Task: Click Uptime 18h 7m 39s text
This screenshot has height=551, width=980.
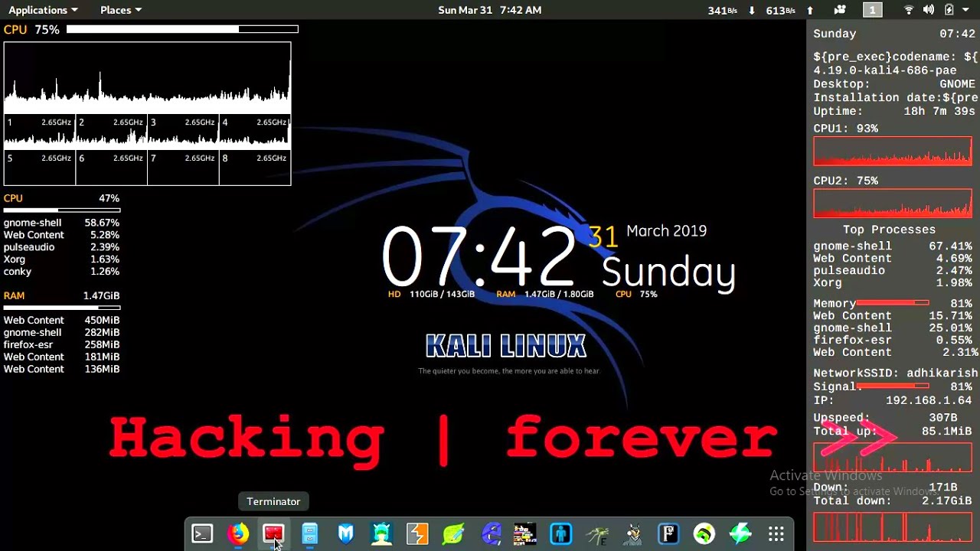Action: coord(894,111)
